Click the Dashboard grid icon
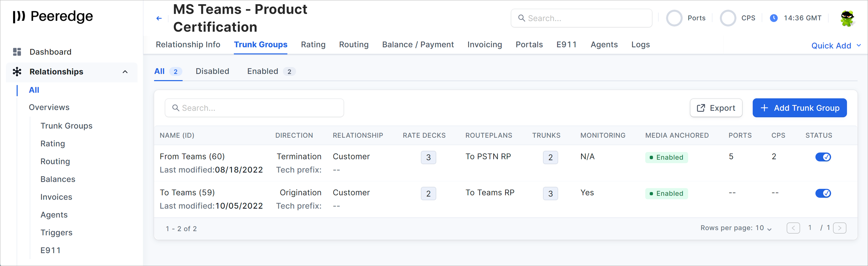868x266 pixels. (x=17, y=52)
